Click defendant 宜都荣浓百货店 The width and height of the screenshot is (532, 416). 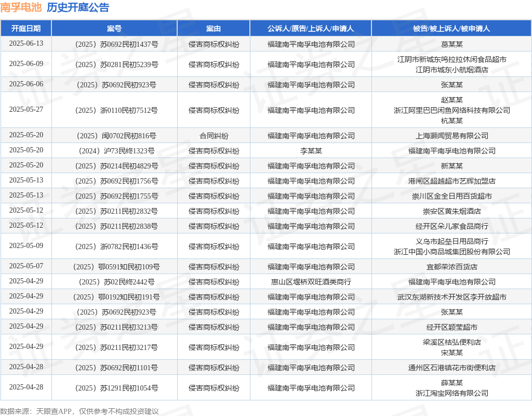(452, 267)
